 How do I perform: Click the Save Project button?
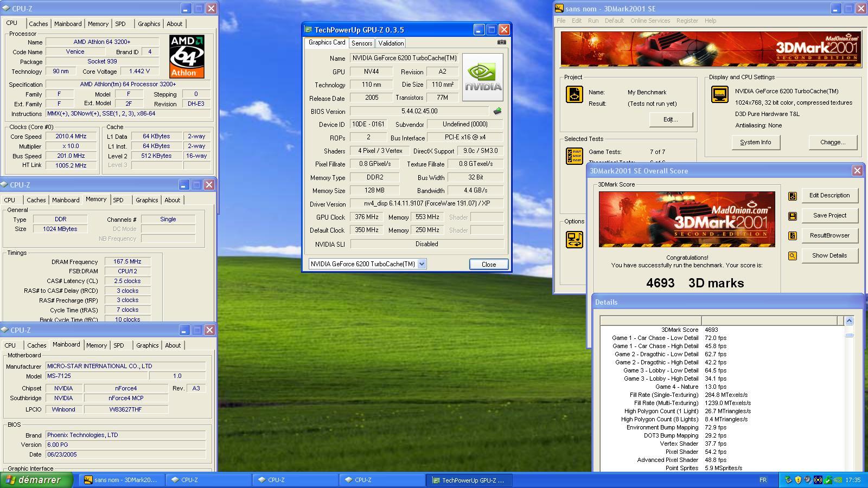point(829,215)
